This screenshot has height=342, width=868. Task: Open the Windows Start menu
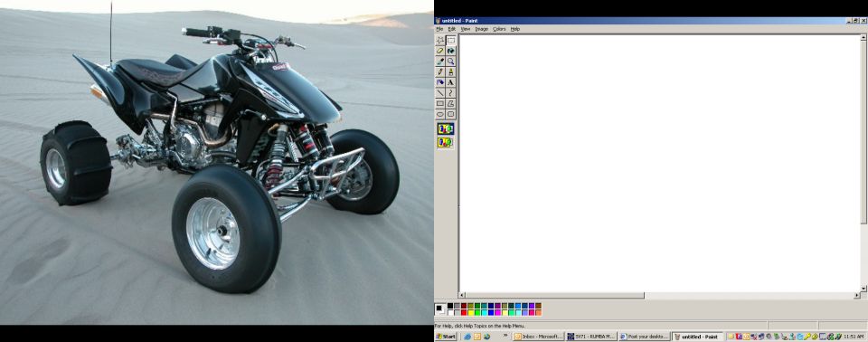446,337
